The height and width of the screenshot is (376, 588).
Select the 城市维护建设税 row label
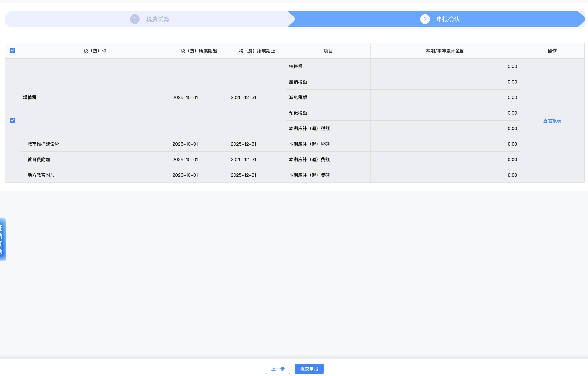(x=43, y=144)
